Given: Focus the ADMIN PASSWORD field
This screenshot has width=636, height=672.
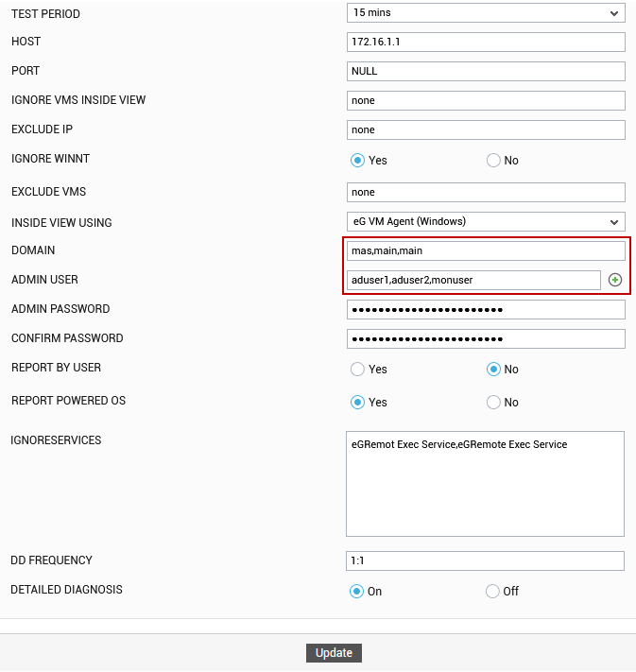Looking at the screenshot, I should pyautogui.click(x=486, y=309).
